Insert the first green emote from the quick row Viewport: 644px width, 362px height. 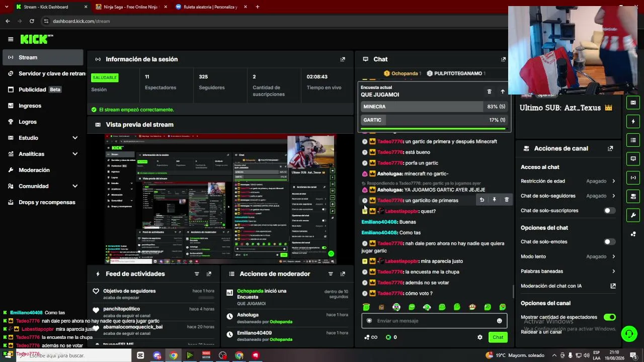[366, 307]
